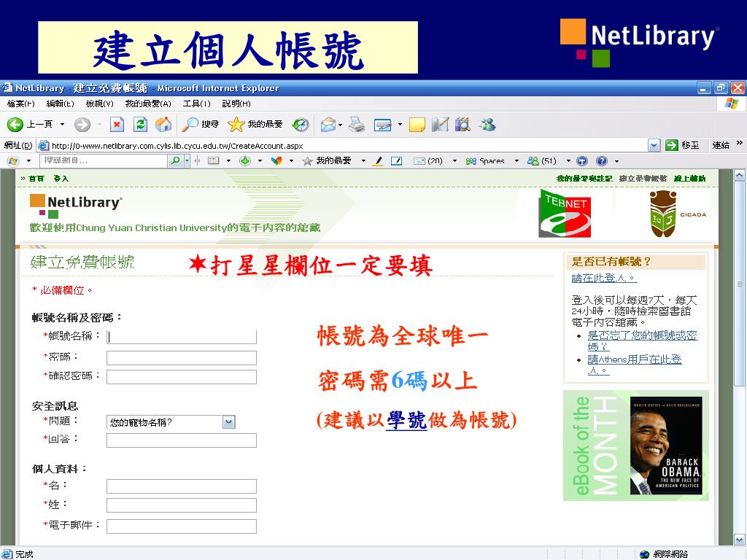Click the MSN toolbar search box
The width and height of the screenshot is (747, 560).
click(104, 161)
